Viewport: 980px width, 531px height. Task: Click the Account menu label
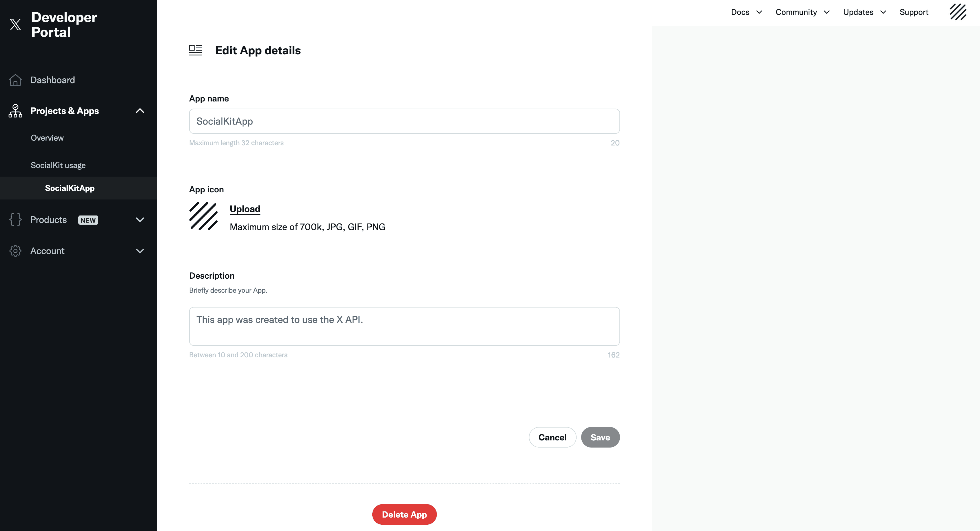point(47,251)
